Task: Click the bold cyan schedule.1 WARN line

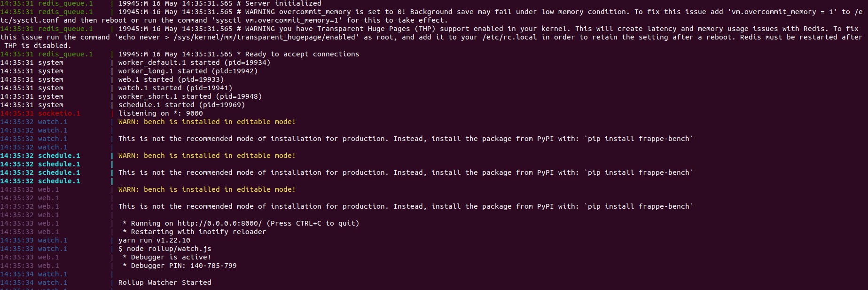Action: 207,156
